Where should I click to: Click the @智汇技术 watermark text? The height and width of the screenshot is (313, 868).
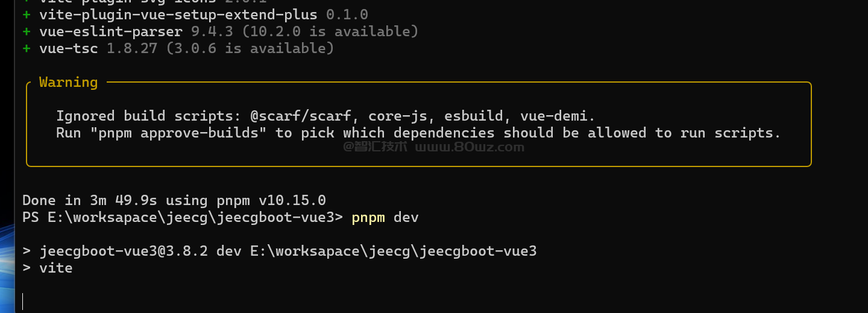(376, 147)
